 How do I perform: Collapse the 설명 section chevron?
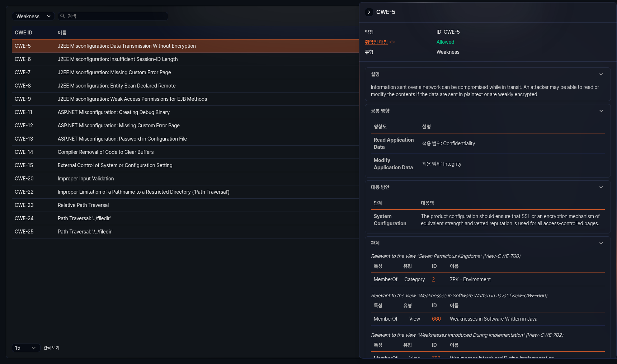[x=601, y=74]
